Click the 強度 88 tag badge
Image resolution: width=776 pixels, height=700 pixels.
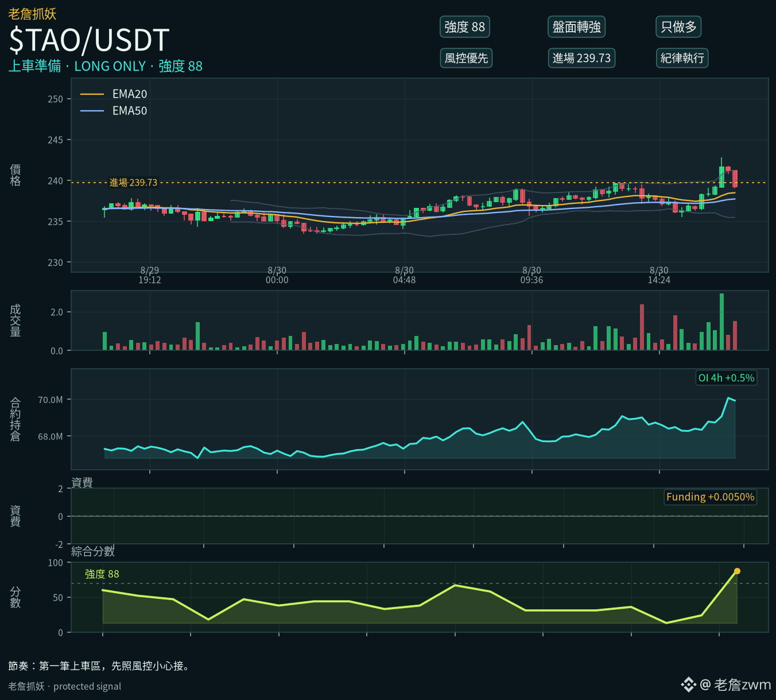[x=464, y=27]
